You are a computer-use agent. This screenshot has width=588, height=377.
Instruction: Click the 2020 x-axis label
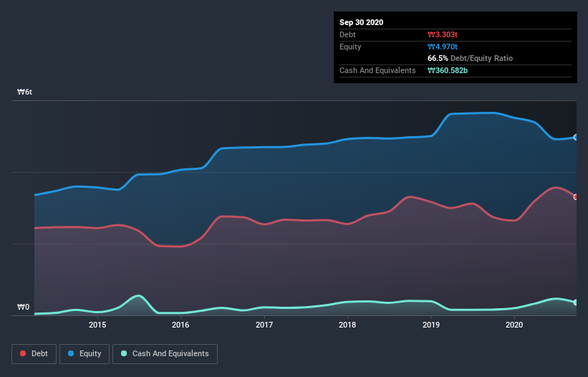point(514,325)
